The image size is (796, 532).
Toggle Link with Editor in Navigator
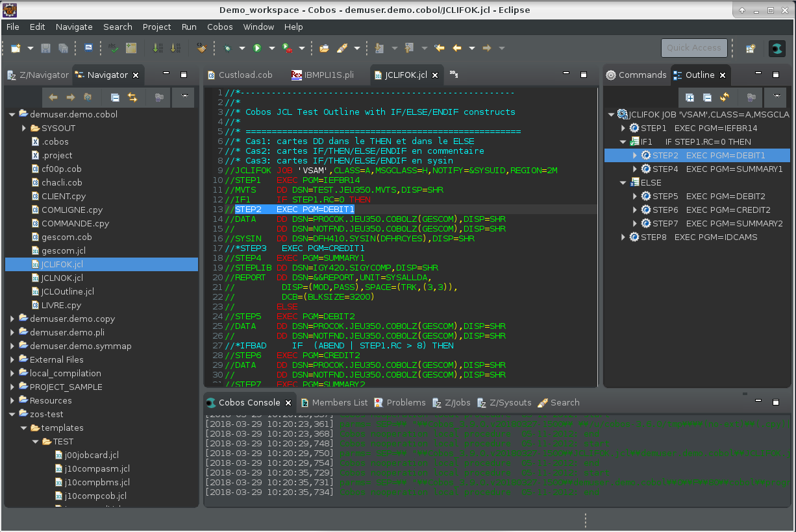tap(132, 97)
